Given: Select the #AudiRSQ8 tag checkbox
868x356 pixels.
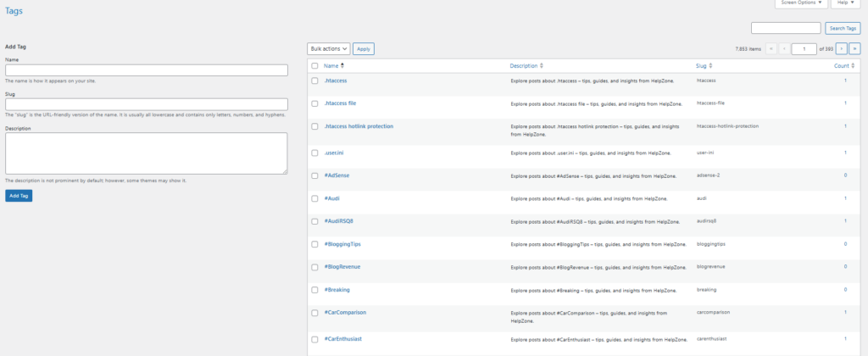Looking at the screenshot, I should 314,221.
